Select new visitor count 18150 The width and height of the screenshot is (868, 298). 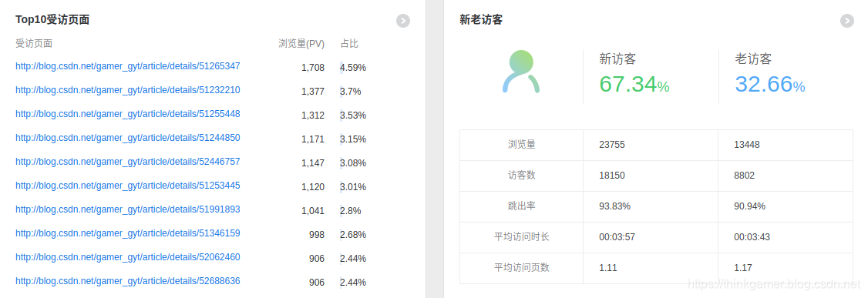point(612,176)
